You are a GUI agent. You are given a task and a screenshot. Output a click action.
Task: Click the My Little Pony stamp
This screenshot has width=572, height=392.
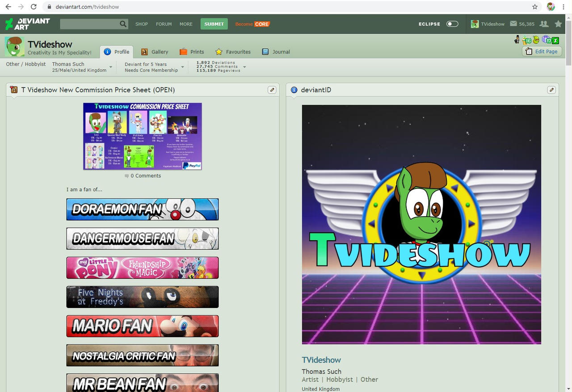(x=143, y=268)
